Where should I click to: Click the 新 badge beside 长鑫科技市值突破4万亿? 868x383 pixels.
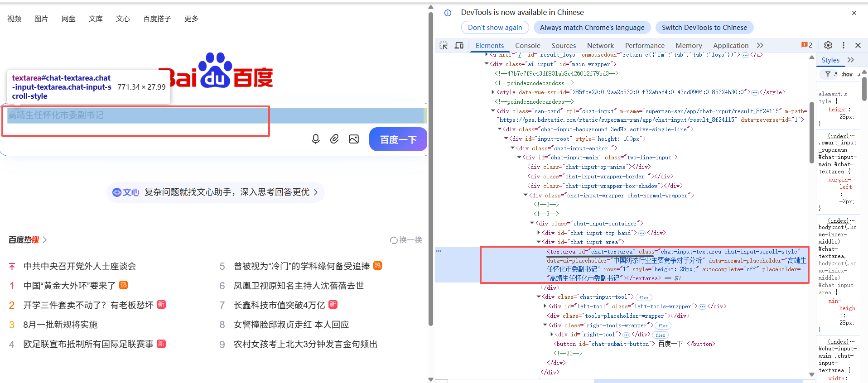tap(333, 304)
